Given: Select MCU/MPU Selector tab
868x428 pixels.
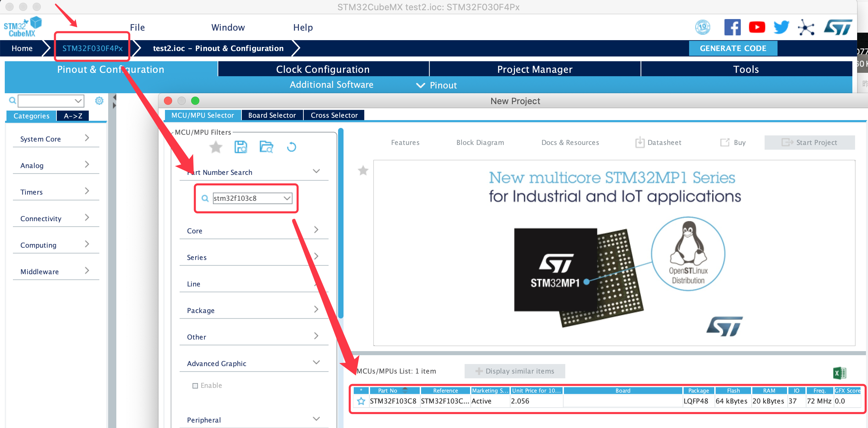Looking at the screenshot, I should [203, 115].
